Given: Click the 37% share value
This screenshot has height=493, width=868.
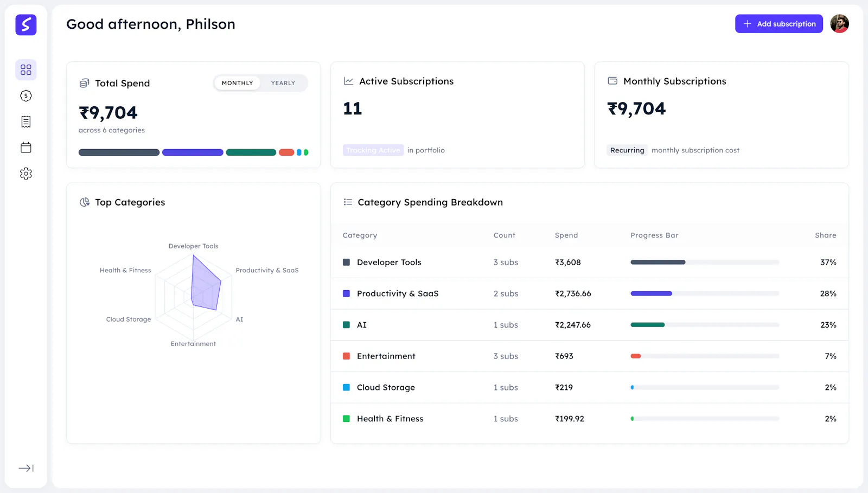Looking at the screenshot, I should [x=828, y=262].
